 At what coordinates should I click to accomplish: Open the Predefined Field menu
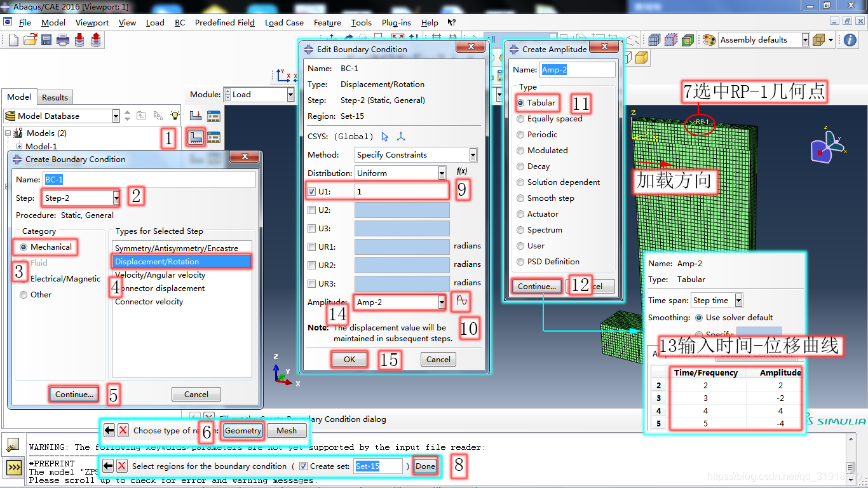tap(225, 23)
